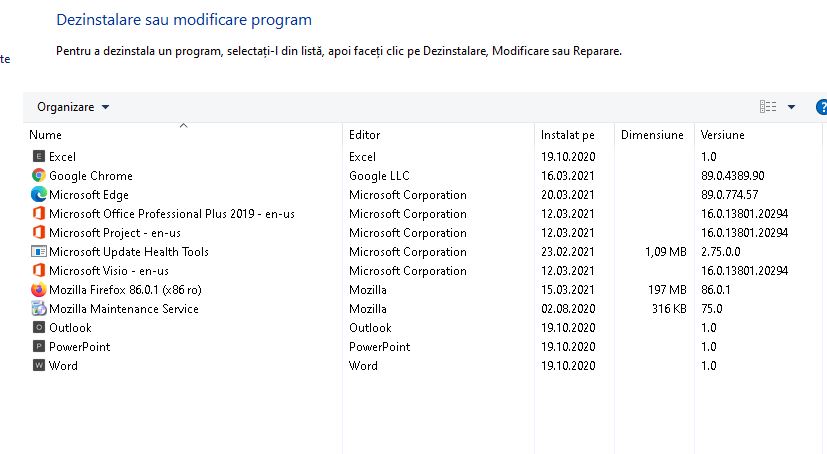Image resolution: width=827 pixels, height=454 pixels.
Task: Click the Google LLC editor cell
Action: tap(379, 176)
